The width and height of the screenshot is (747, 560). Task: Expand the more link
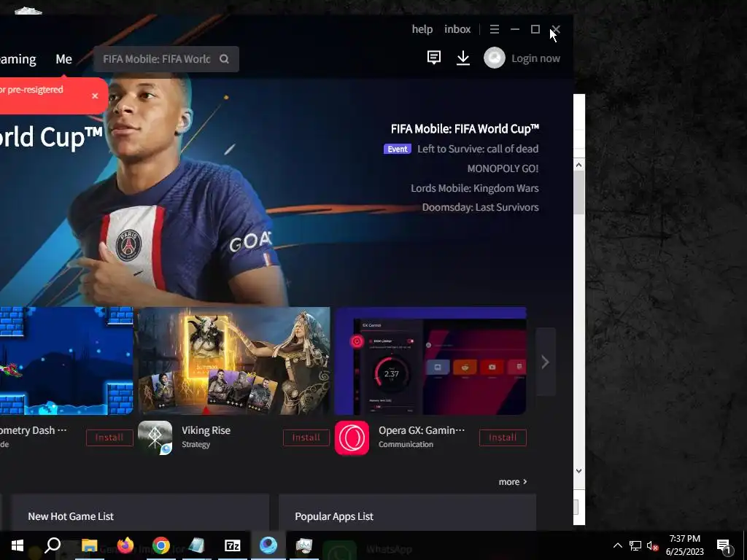point(513,482)
